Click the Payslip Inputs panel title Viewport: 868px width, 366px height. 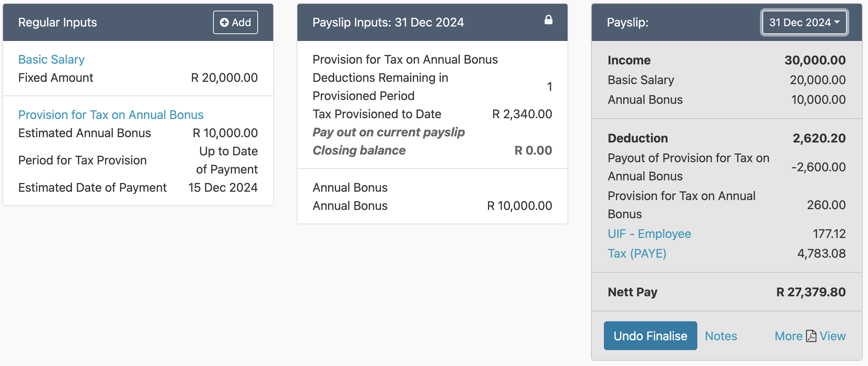[388, 22]
